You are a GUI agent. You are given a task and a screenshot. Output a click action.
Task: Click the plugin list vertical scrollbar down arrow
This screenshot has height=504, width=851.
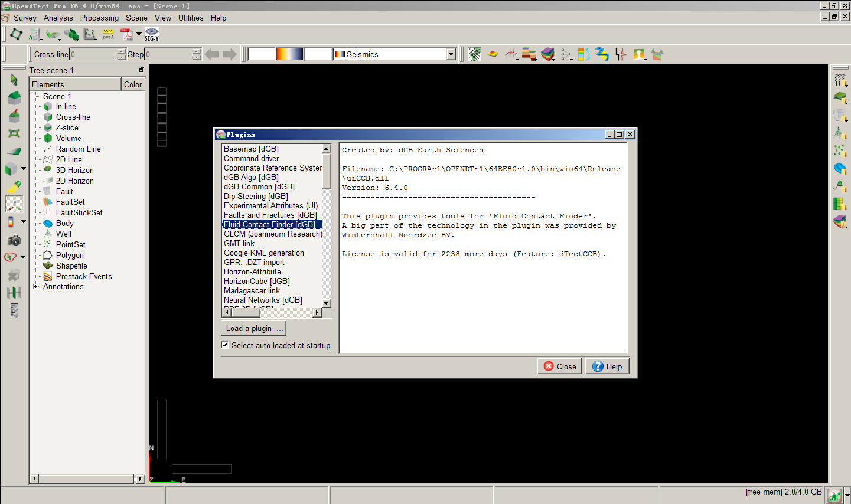pyautogui.click(x=327, y=303)
